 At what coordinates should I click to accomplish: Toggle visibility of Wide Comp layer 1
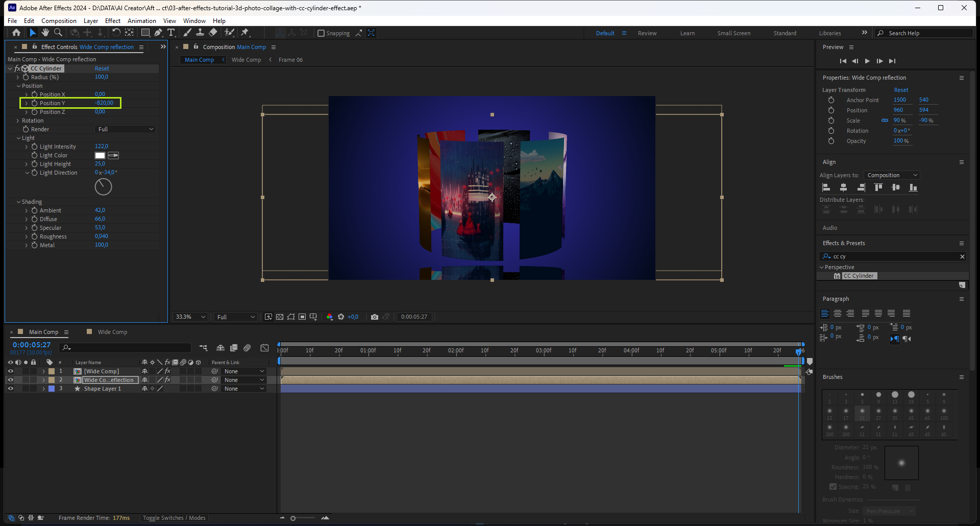10,371
